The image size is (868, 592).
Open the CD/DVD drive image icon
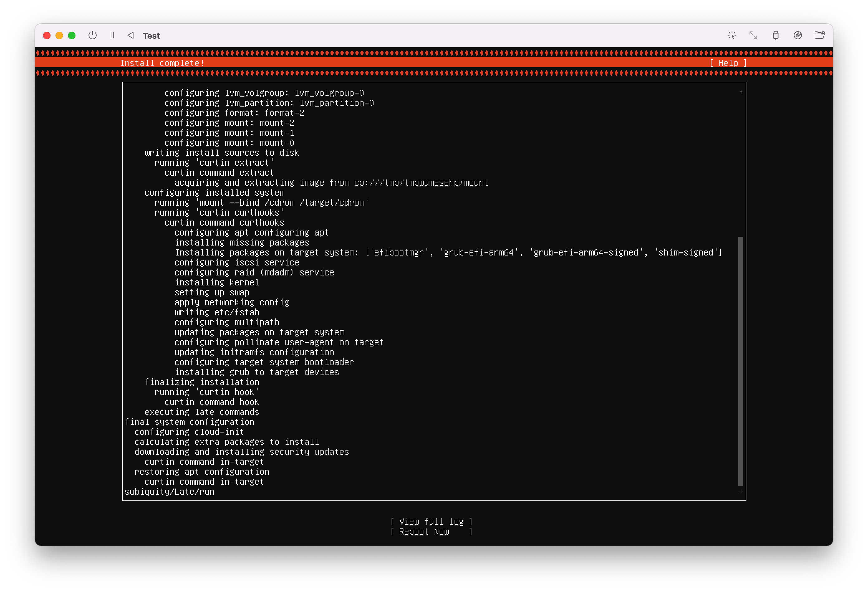point(798,36)
